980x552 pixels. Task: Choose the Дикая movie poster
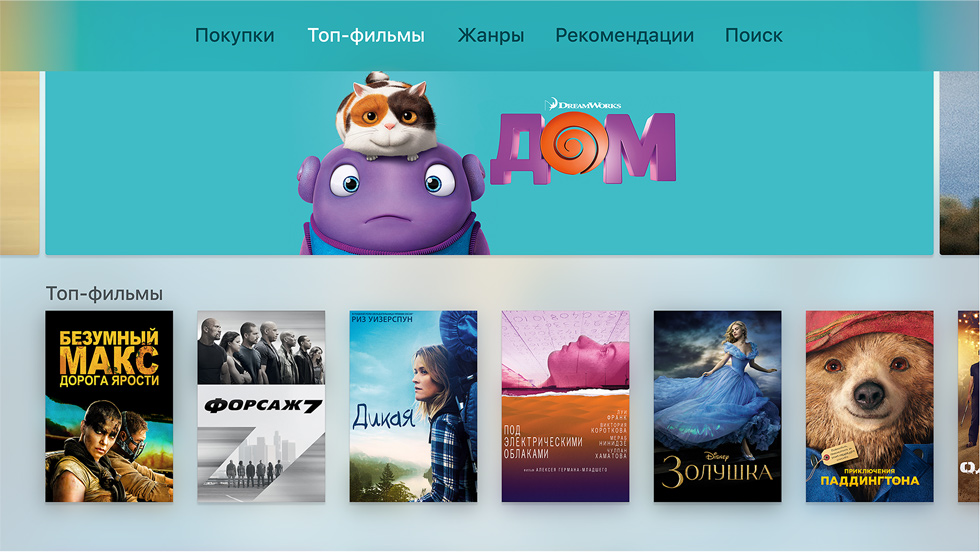coord(413,406)
